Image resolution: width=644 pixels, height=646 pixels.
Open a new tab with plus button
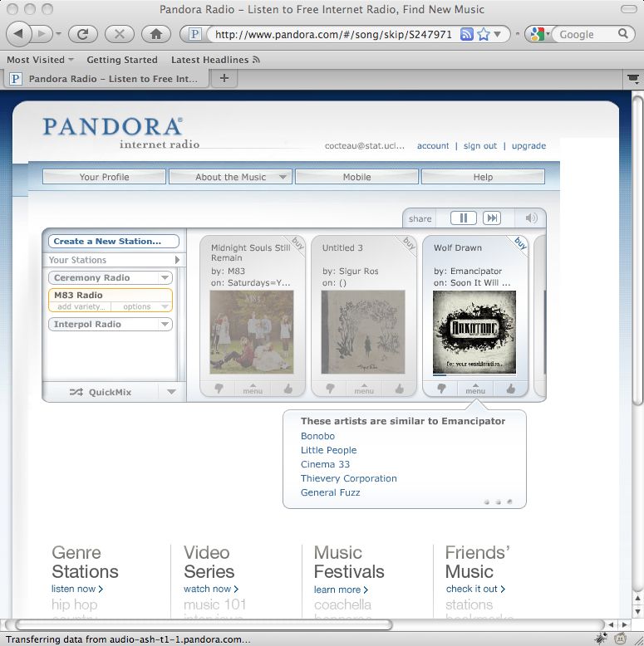[x=224, y=78]
